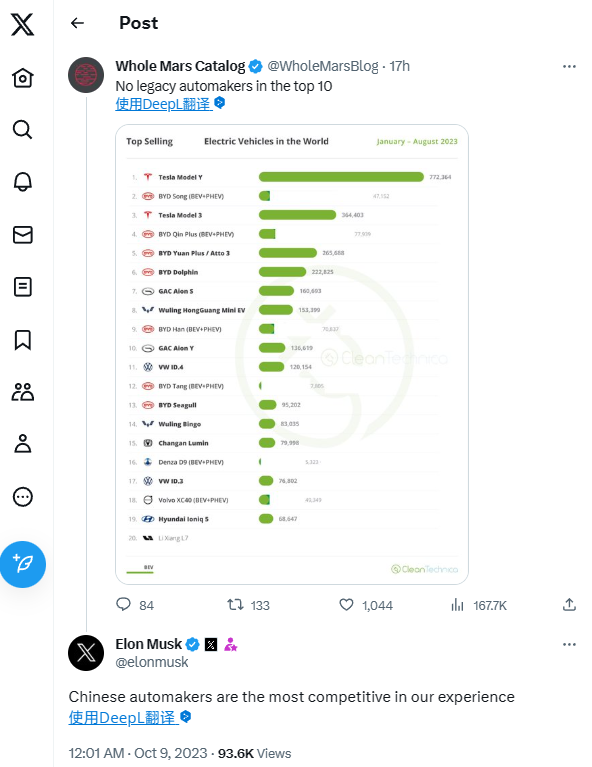
Task: Open the three-dot menu on Whole Mars Catalog post
Action: 569,66
